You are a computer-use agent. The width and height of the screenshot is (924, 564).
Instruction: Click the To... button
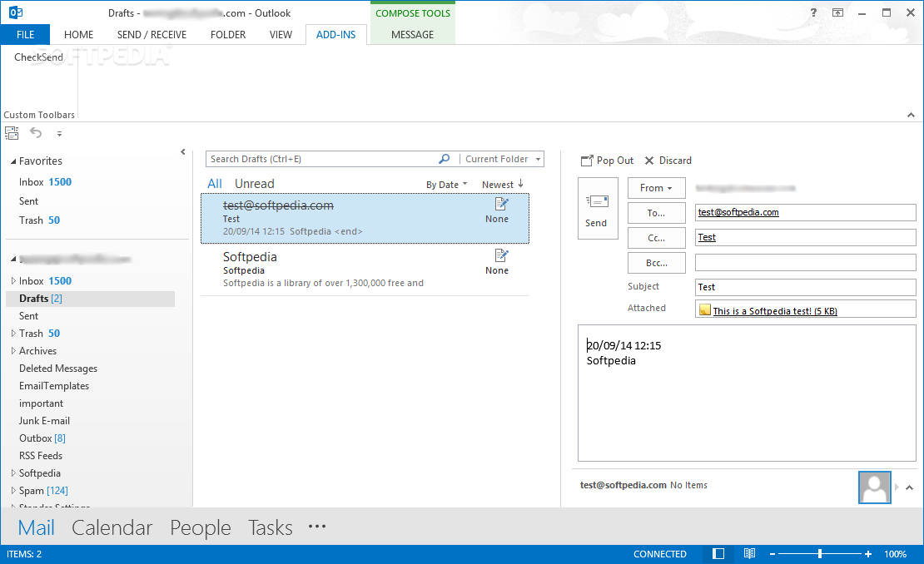coord(657,213)
